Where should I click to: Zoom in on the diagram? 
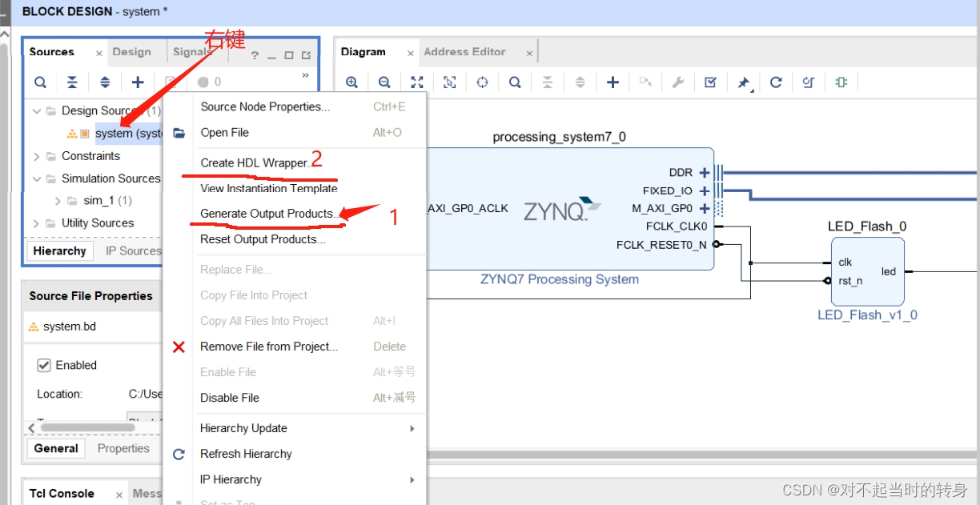tap(351, 82)
